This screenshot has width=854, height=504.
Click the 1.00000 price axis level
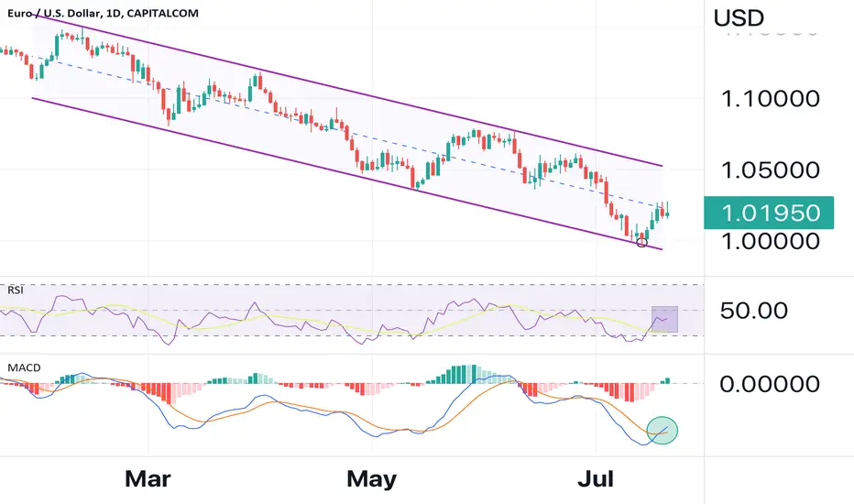click(x=770, y=241)
